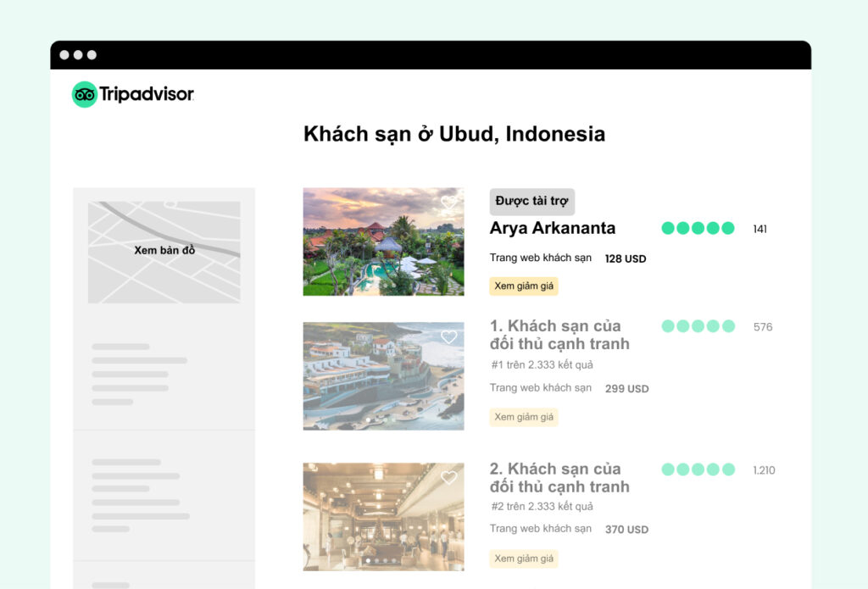Open the Arya Arkananta hotel title

[553, 228]
